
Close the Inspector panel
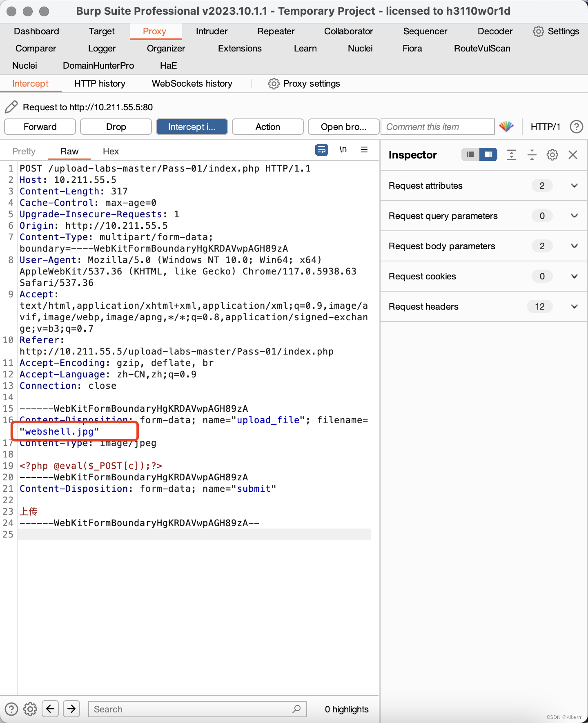click(573, 155)
